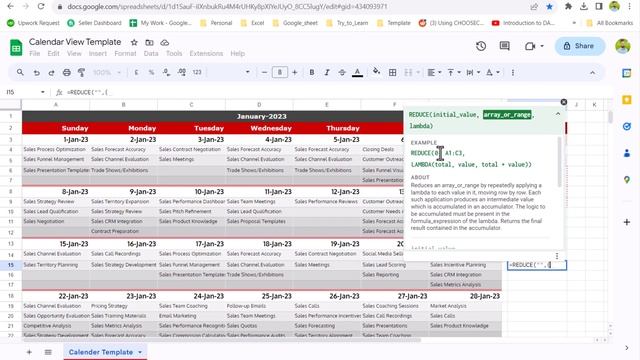Format as currency

click(x=136, y=72)
